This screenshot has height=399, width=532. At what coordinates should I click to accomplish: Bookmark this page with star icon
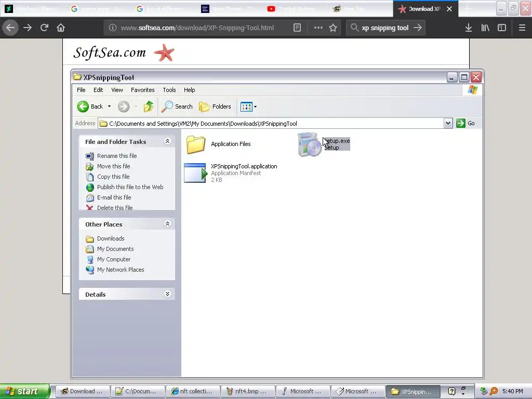point(333,28)
